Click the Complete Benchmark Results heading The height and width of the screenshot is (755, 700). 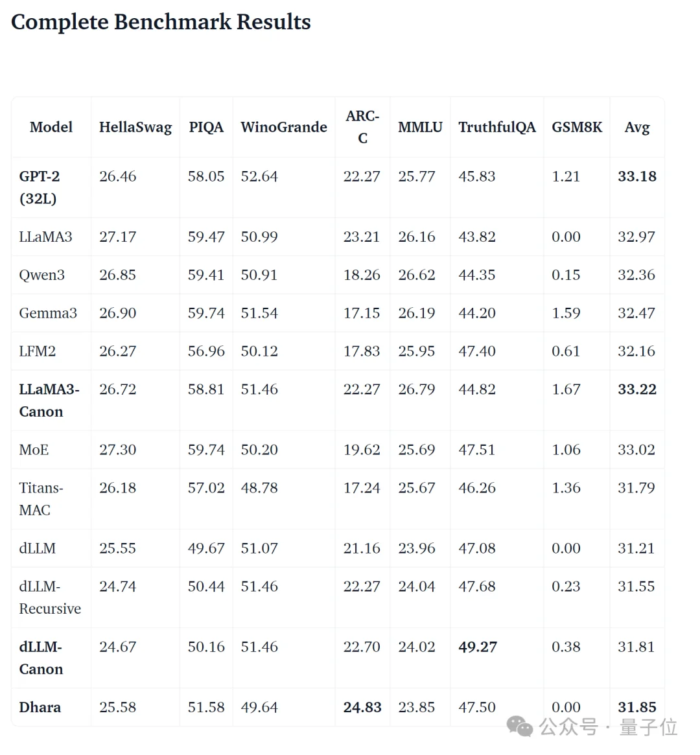[x=161, y=22]
